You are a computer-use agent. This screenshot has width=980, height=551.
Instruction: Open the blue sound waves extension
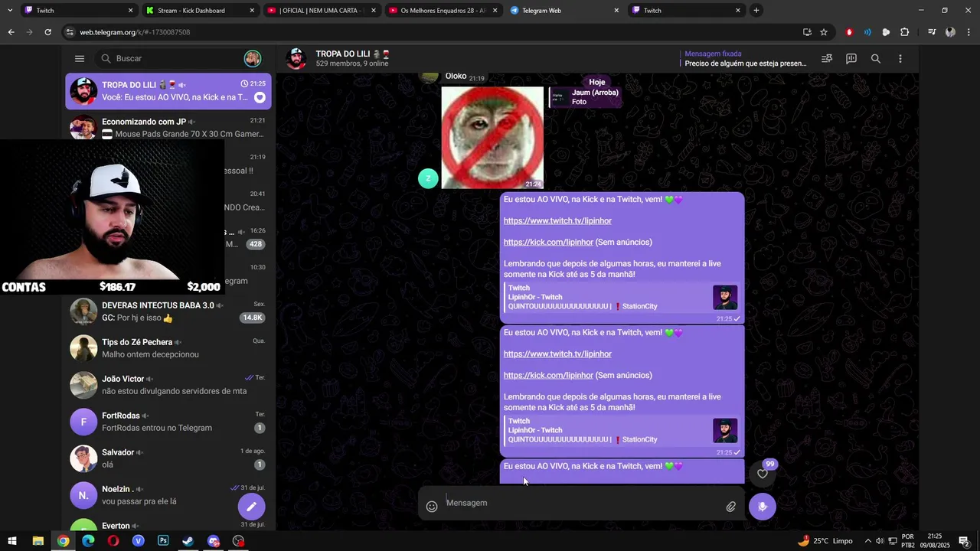[867, 32]
